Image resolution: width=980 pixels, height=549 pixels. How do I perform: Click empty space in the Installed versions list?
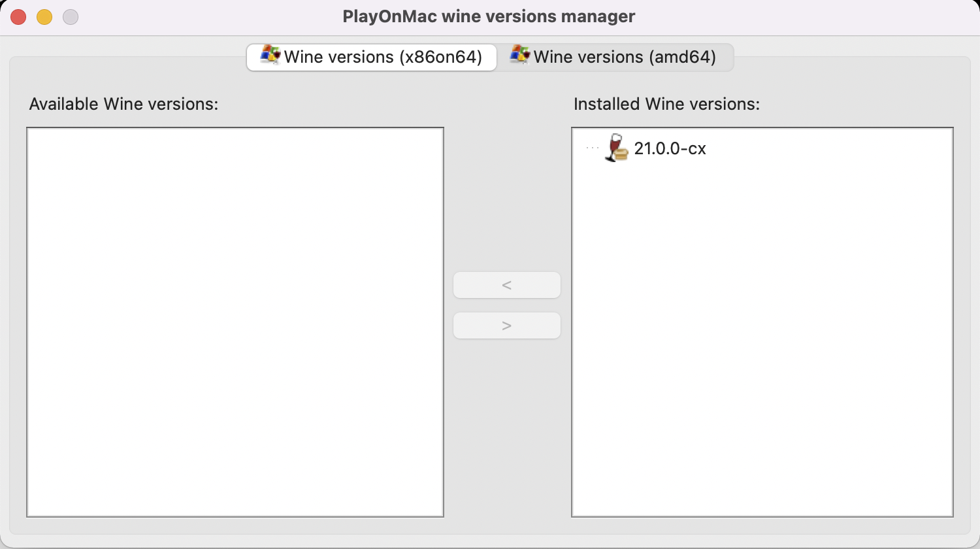(762, 340)
